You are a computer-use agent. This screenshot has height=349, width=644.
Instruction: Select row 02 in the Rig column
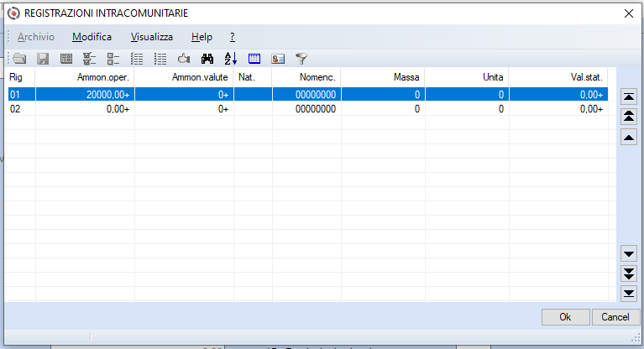(22, 109)
